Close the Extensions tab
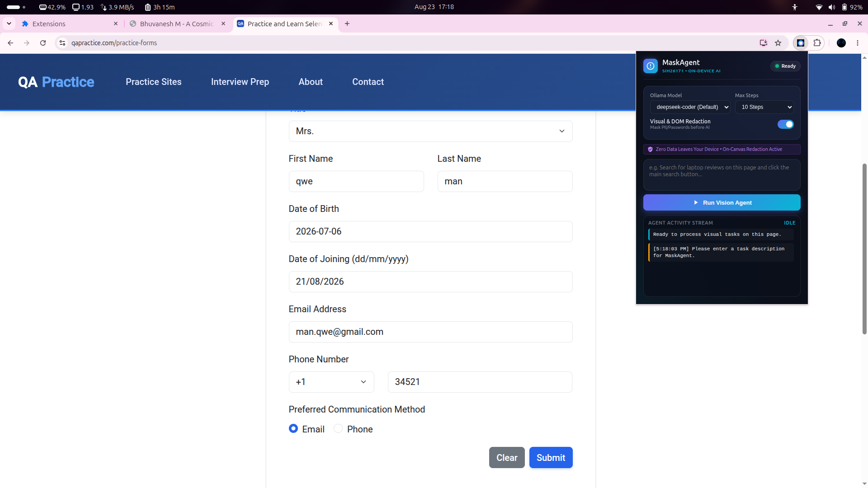The image size is (868, 488). click(x=116, y=23)
